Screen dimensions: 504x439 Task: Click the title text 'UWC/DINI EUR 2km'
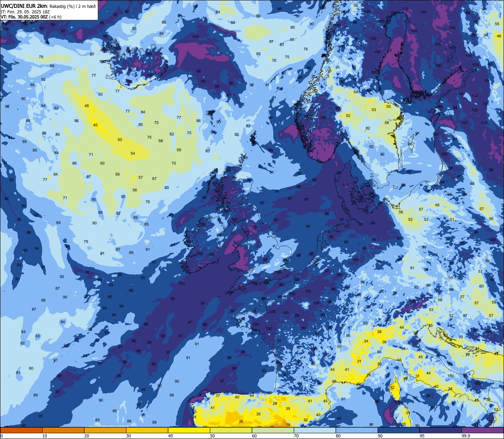coord(24,6)
